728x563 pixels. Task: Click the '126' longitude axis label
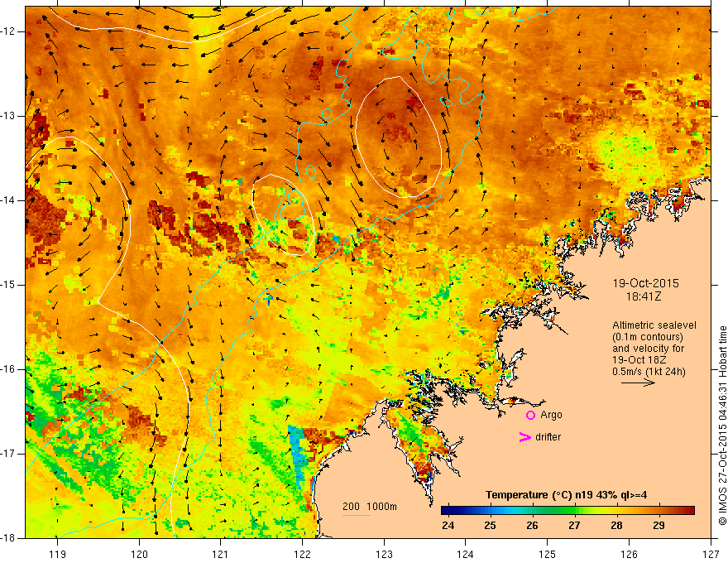click(x=629, y=554)
